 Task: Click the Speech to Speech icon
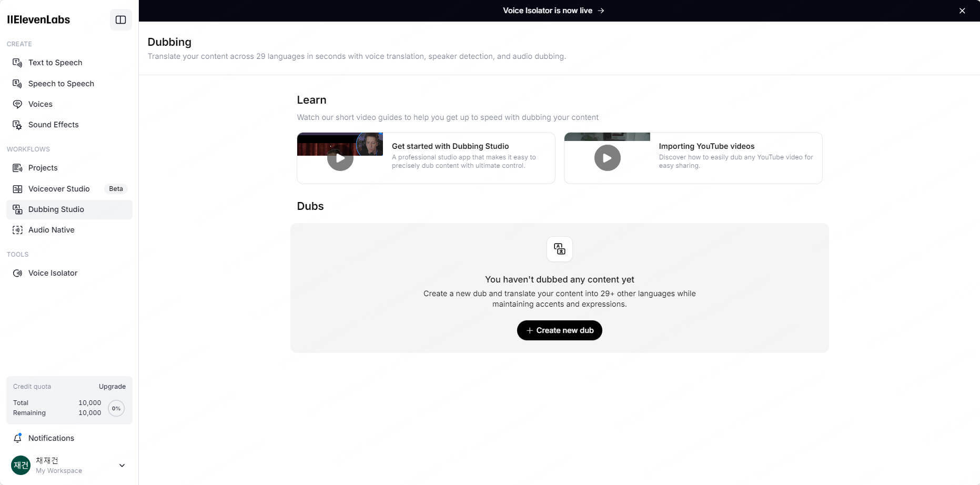17,84
